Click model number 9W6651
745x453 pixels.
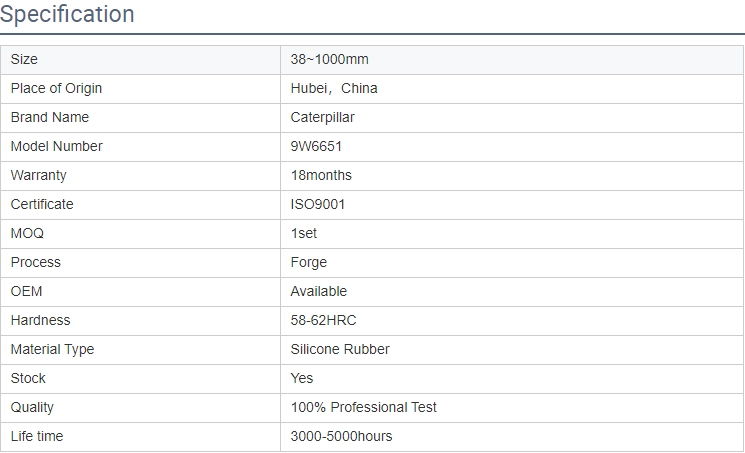coord(316,146)
